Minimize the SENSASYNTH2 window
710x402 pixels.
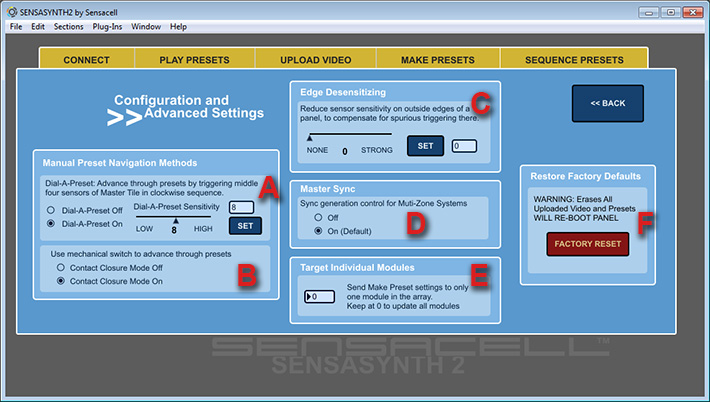[648, 12]
